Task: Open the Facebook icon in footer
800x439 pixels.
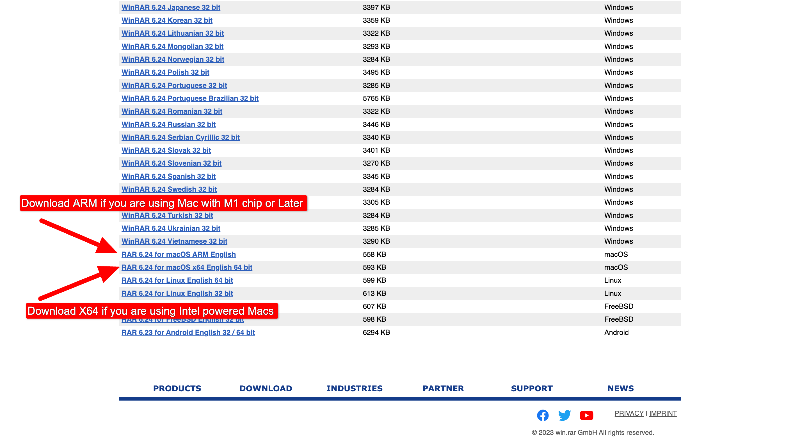Action: click(542, 416)
